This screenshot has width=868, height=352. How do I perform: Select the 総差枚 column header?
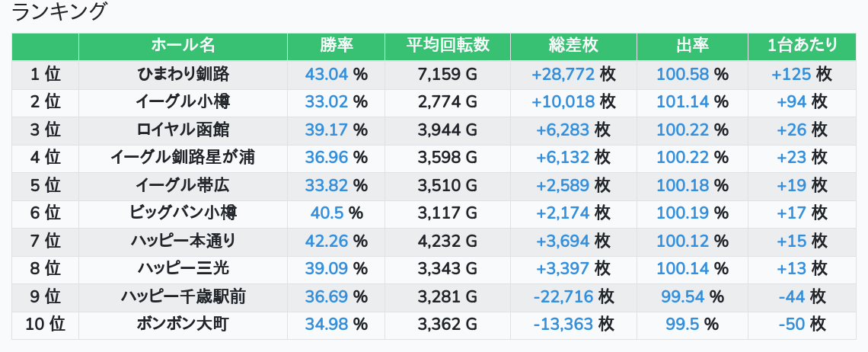(573, 46)
